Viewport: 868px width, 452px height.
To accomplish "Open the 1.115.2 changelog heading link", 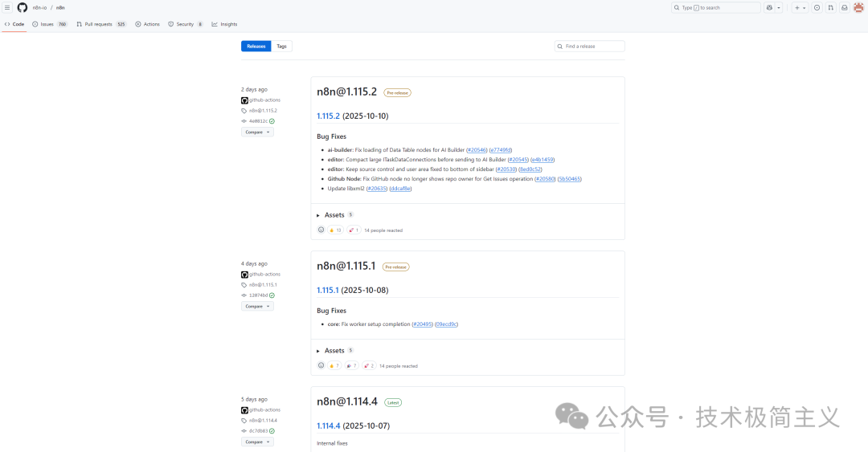I will pos(328,116).
